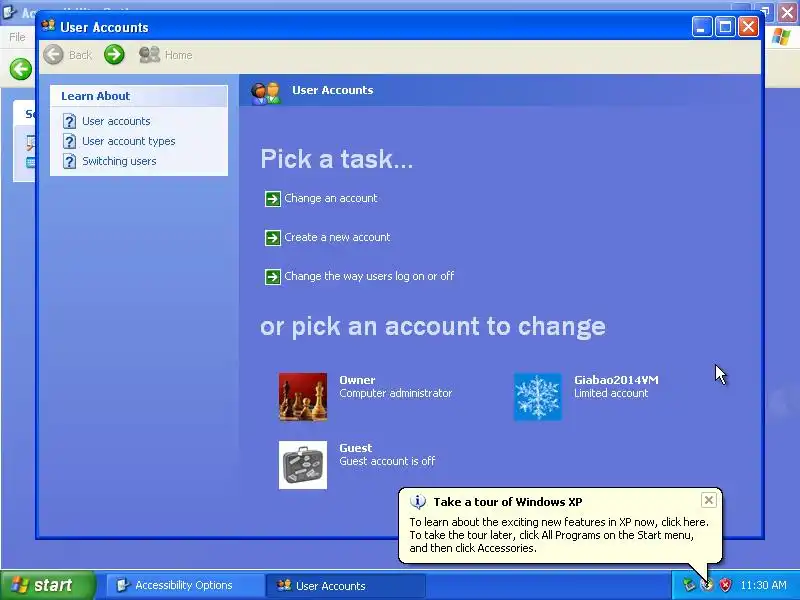
Task: Open the 'Switching users' help topic
Action: [x=119, y=161]
